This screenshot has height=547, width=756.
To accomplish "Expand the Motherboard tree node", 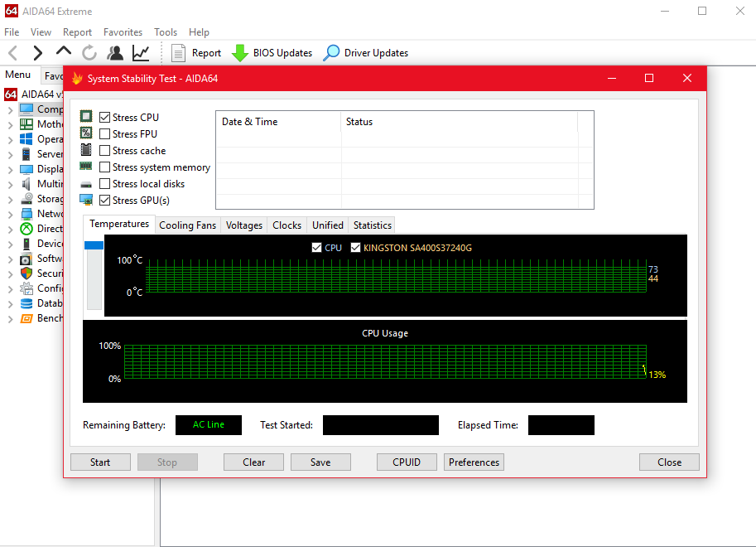I will pos(10,124).
